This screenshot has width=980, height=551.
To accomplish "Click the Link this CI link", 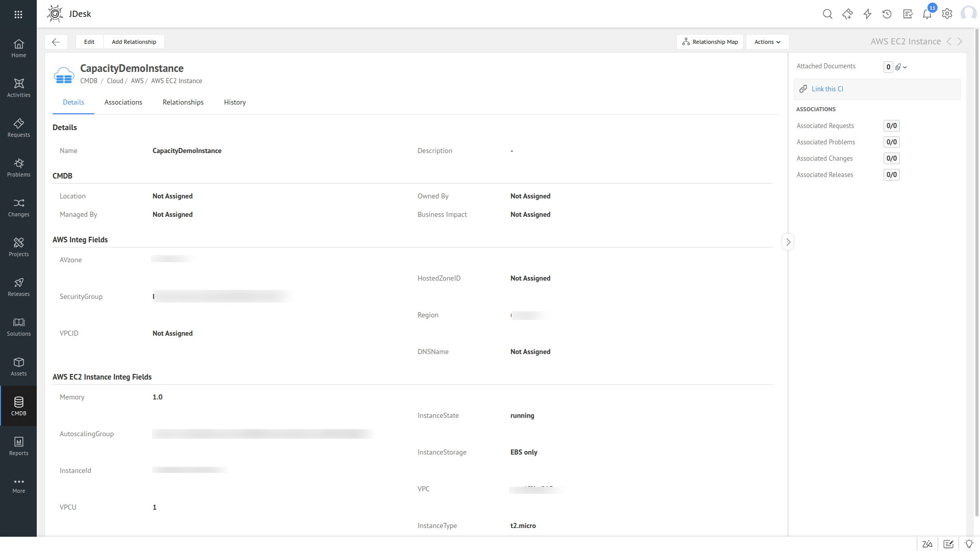I will [x=827, y=89].
